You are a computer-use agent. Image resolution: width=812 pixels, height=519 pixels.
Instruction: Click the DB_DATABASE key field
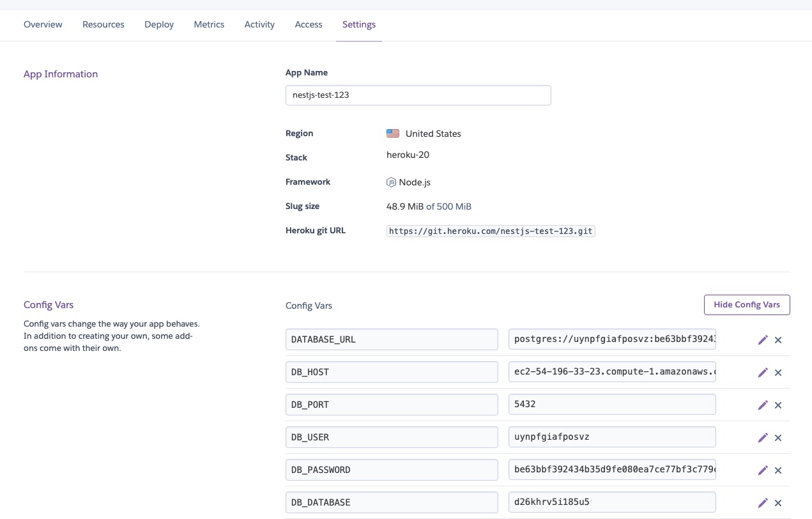392,502
